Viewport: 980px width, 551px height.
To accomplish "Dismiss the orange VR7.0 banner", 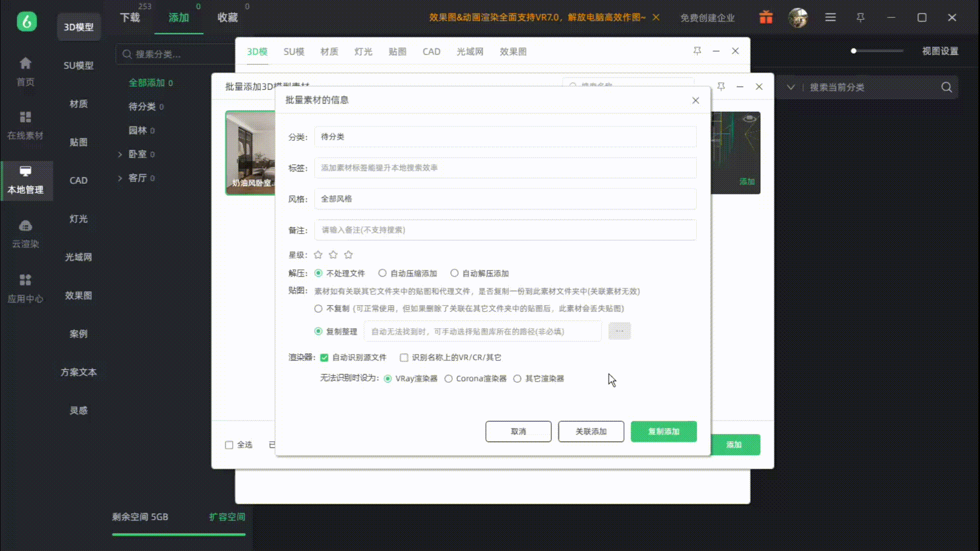I will 656,17.
